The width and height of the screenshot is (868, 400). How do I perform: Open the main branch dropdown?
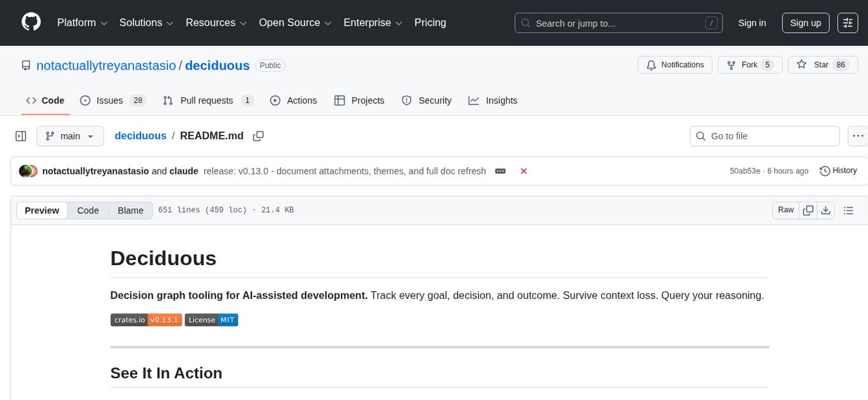click(70, 136)
